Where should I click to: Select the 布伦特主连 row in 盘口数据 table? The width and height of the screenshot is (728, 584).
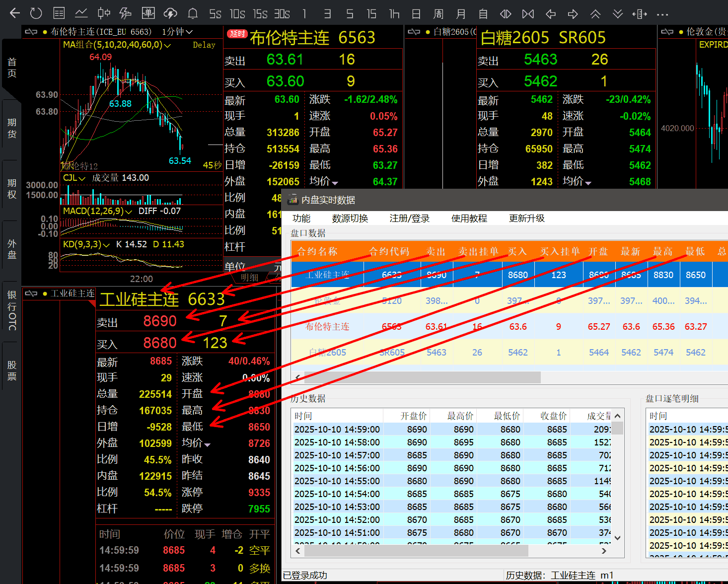coord(328,326)
